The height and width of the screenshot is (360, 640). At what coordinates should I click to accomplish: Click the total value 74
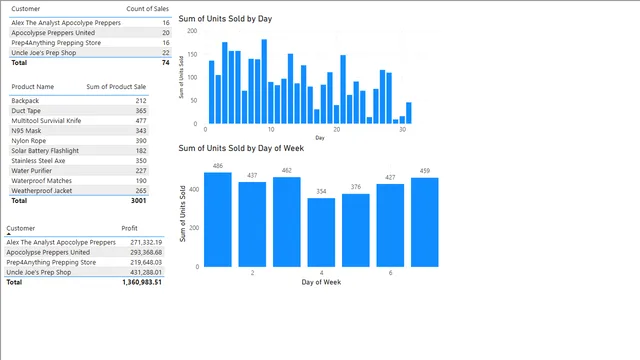165,62
